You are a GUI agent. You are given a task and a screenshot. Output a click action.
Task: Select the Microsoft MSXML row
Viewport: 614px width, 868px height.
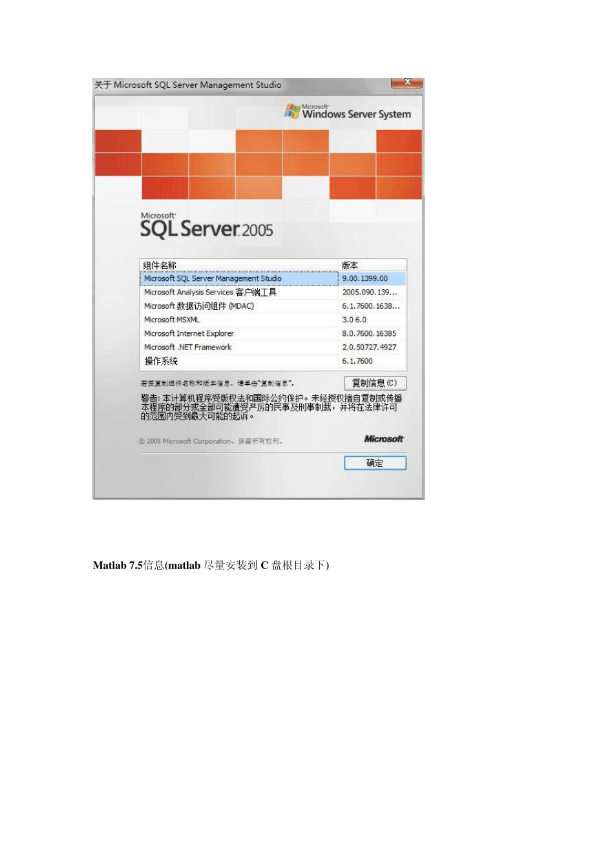click(273, 320)
